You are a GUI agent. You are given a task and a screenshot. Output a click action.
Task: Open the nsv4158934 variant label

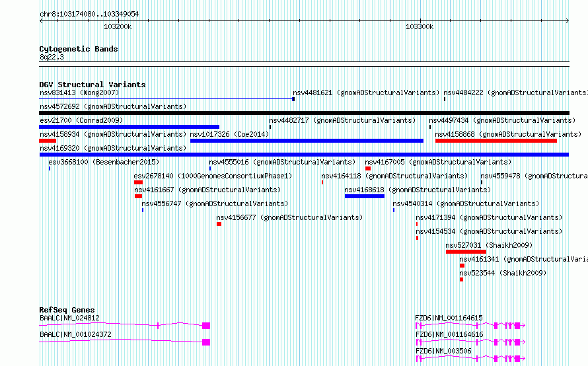tap(113, 135)
